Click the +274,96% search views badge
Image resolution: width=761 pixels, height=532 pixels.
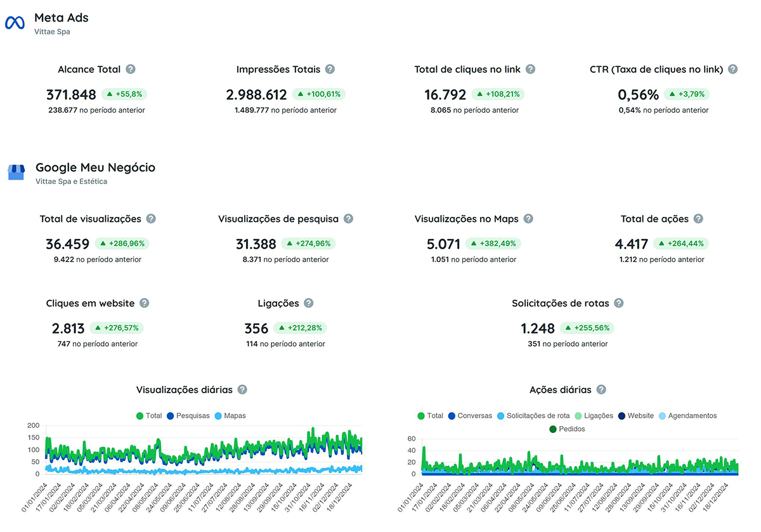tap(308, 243)
